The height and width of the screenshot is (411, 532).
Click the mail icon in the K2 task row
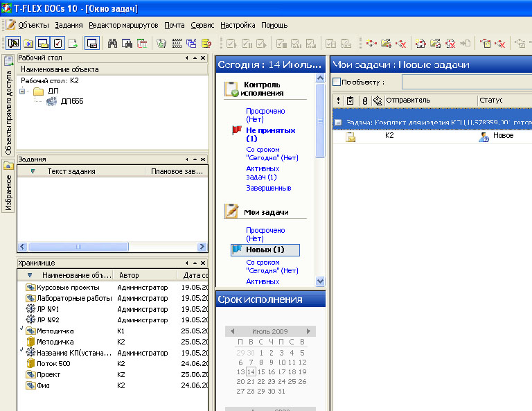point(351,137)
